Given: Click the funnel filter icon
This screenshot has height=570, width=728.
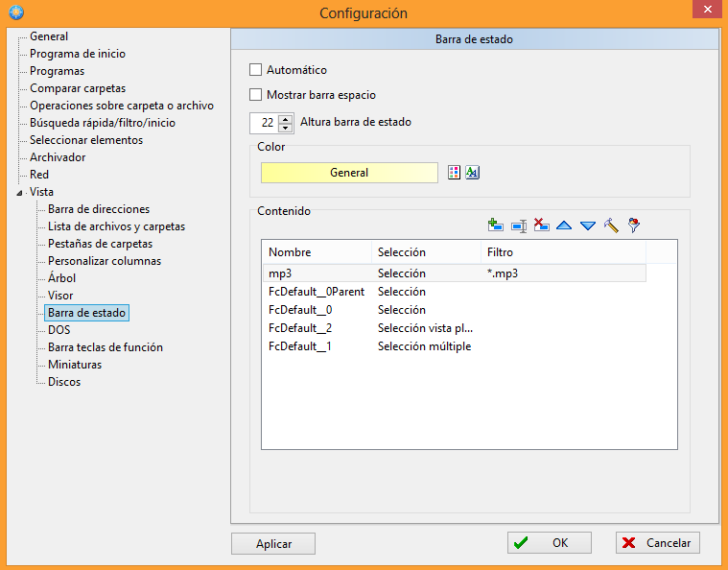Looking at the screenshot, I should pos(634,226).
